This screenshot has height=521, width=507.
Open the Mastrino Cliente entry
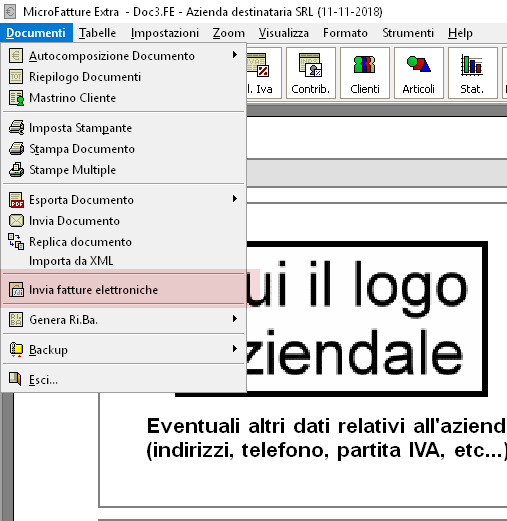click(x=124, y=98)
